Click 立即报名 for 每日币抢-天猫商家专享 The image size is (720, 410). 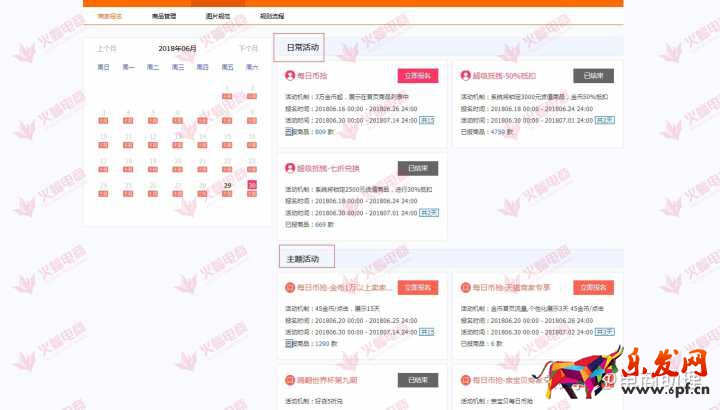pyautogui.click(x=593, y=287)
